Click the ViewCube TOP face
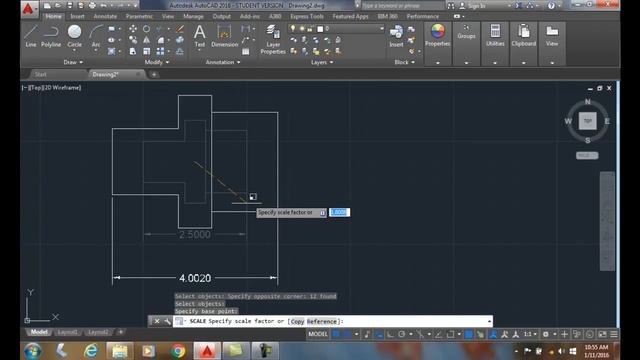The width and height of the screenshot is (640, 360). (x=588, y=121)
